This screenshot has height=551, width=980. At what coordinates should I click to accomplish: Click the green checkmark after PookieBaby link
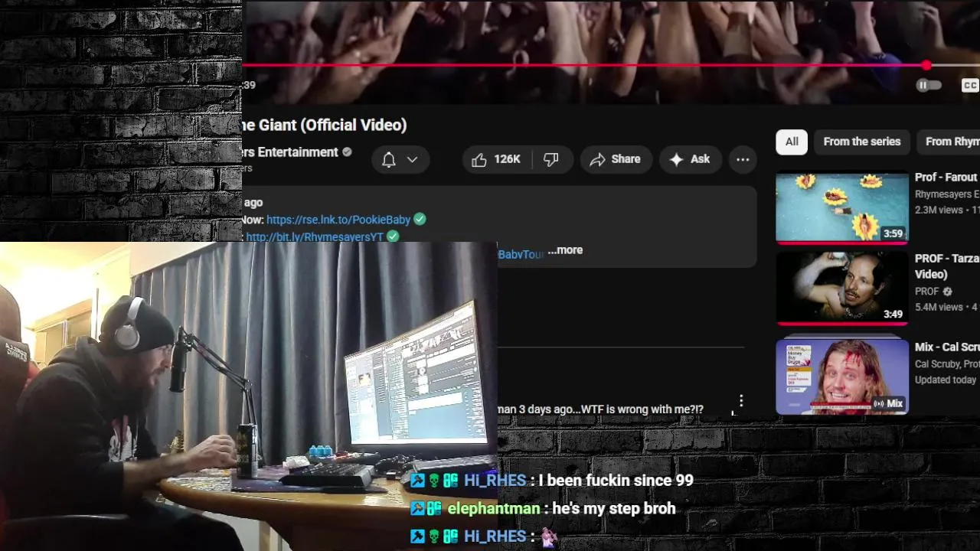420,220
